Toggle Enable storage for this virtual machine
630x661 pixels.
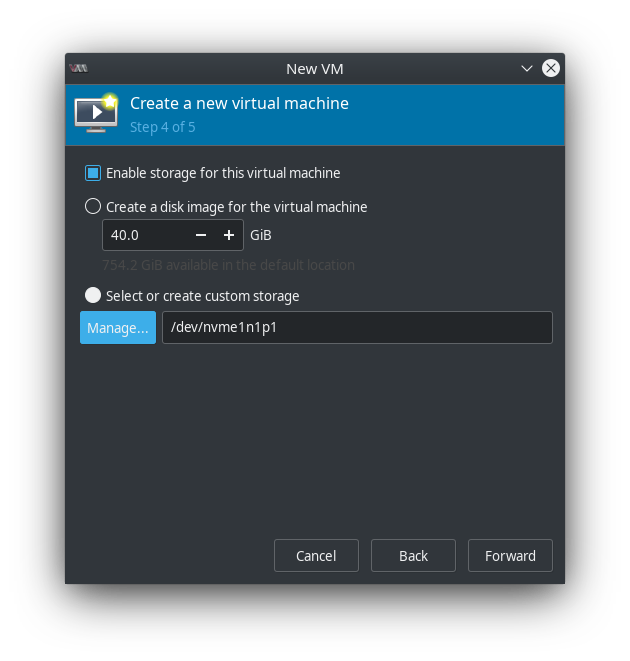tap(93, 173)
